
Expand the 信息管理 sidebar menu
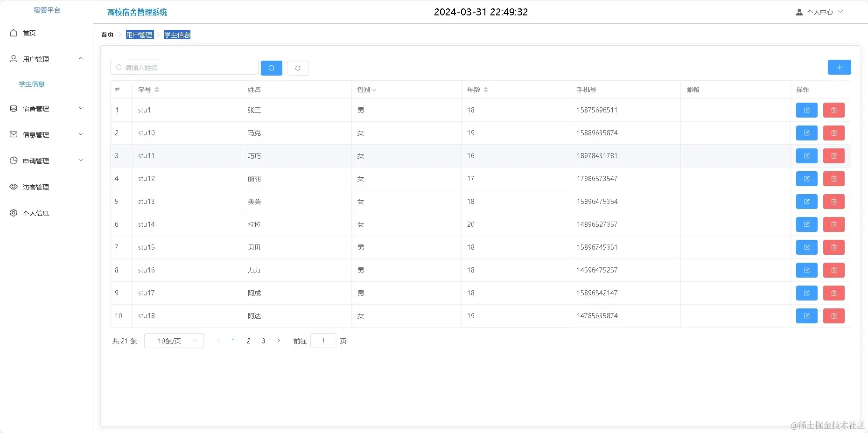click(x=47, y=135)
